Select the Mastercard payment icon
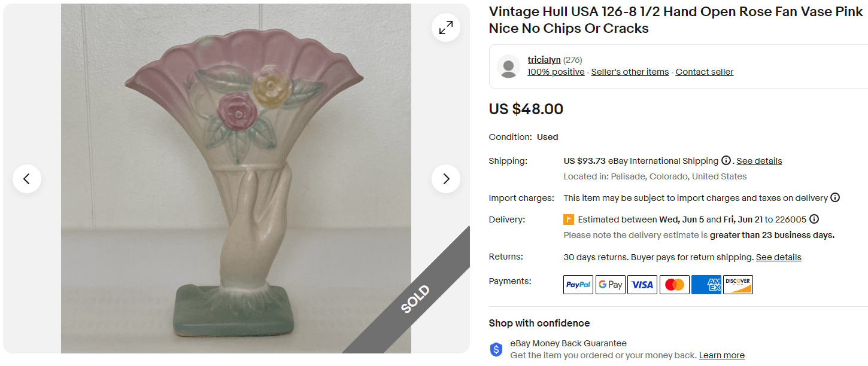This screenshot has width=868, height=366. click(x=674, y=284)
